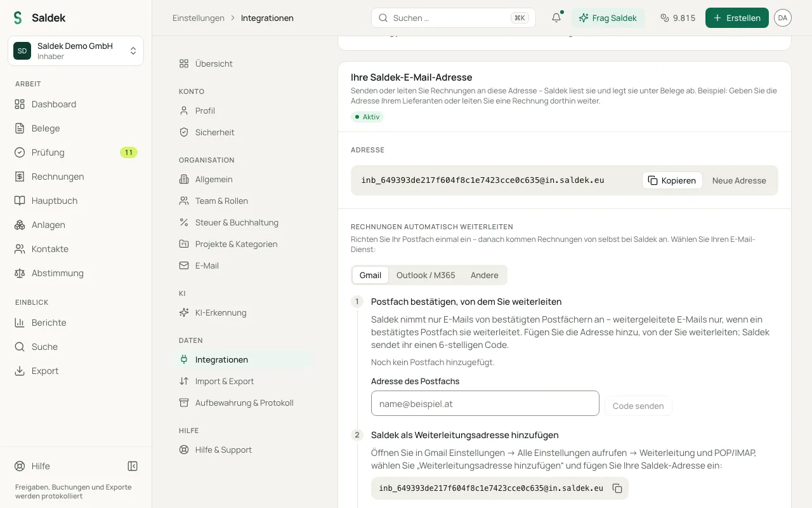The height and width of the screenshot is (508, 812).
Task: Open Import & Export settings
Action: [x=243, y=381]
